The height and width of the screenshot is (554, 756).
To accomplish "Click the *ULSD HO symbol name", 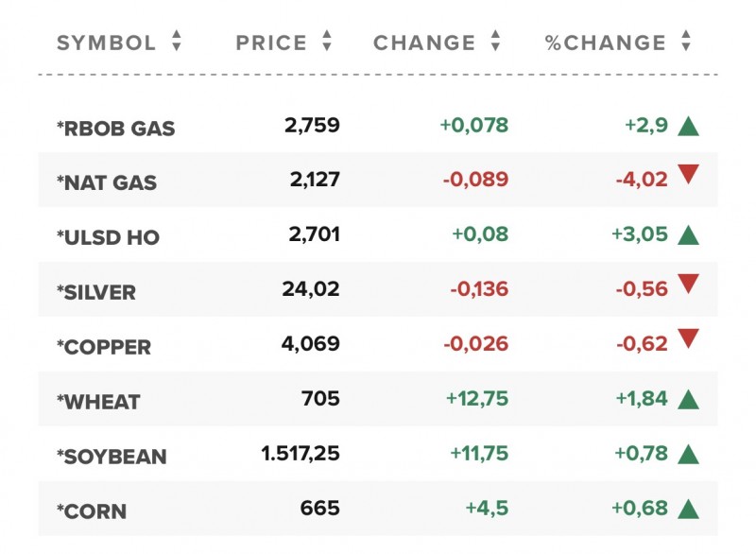I will click(x=108, y=238).
